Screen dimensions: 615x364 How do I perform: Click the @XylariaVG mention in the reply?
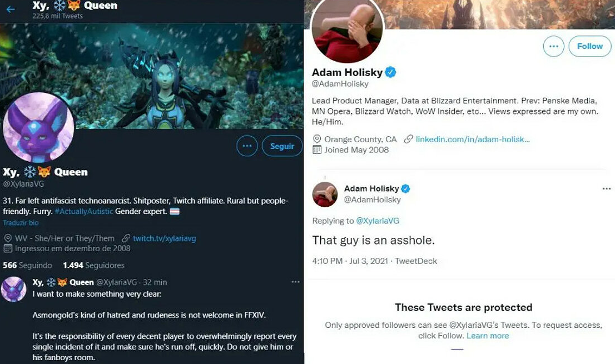point(378,221)
